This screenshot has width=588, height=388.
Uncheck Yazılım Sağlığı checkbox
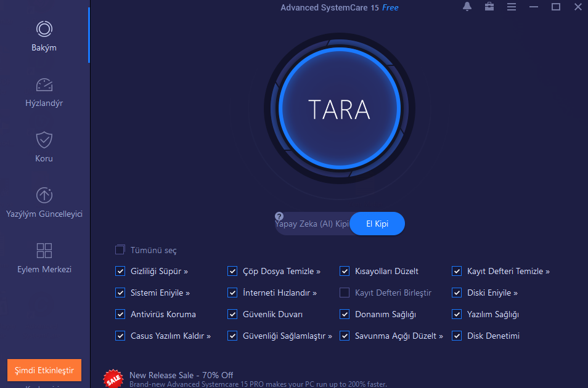tap(456, 314)
